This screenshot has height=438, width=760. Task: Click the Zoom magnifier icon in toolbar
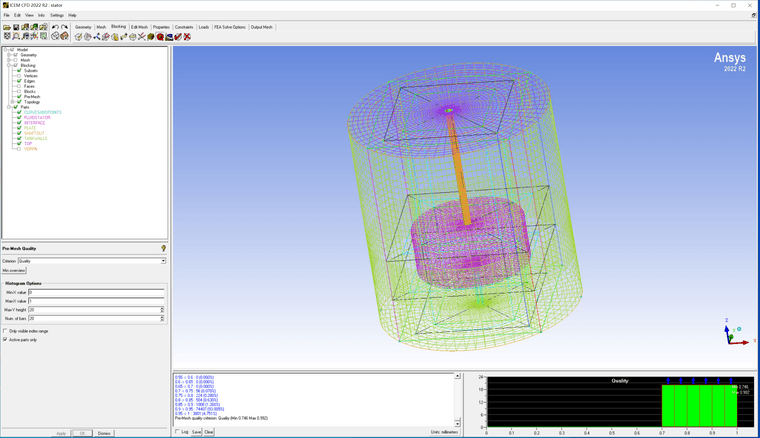point(16,36)
